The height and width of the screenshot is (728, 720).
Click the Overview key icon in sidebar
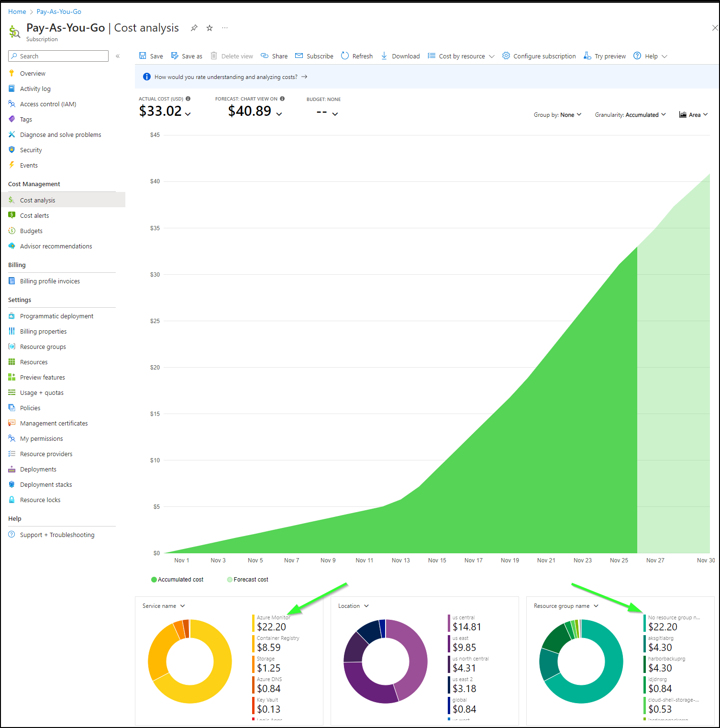coord(11,73)
